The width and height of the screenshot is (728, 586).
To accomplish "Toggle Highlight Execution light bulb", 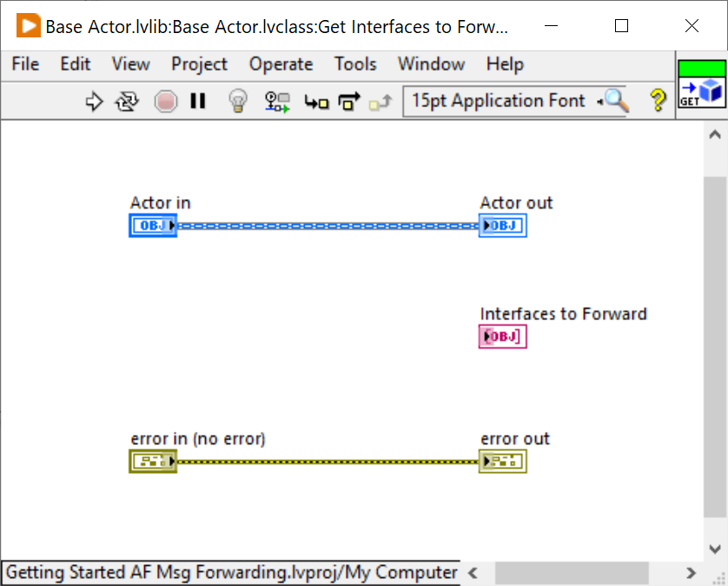I will 237,101.
